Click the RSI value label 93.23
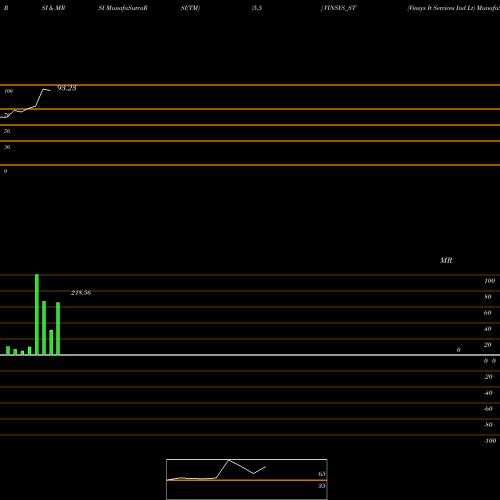 point(67,88)
